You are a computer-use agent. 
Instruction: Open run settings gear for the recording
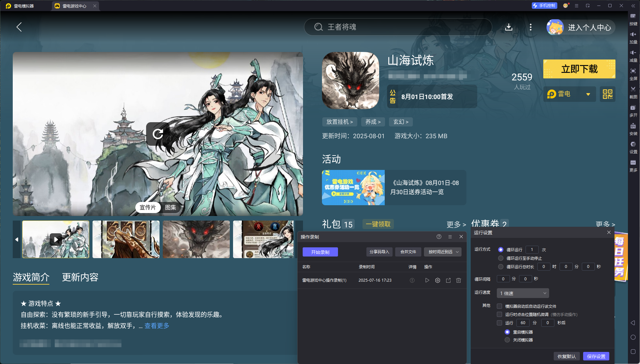click(x=438, y=280)
